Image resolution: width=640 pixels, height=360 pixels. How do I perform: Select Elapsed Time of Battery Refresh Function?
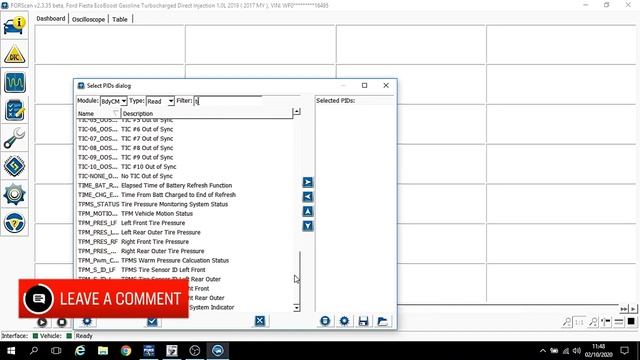[184, 185]
